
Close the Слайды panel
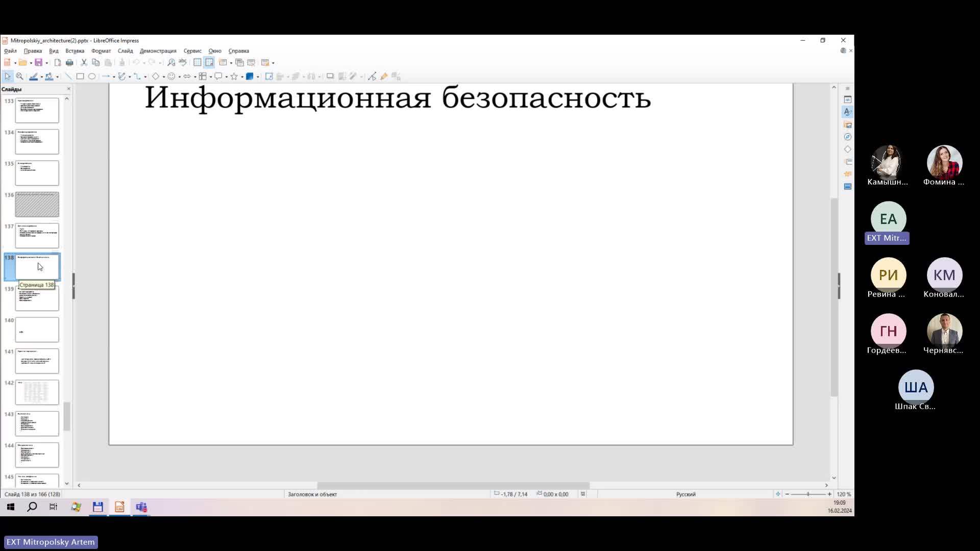69,89
